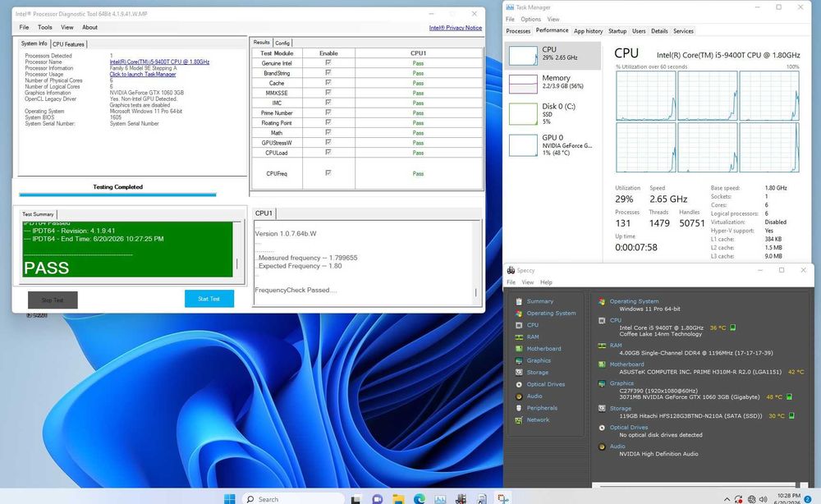
Task: Open Storage in Speccy sidebar
Action: [x=537, y=373]
